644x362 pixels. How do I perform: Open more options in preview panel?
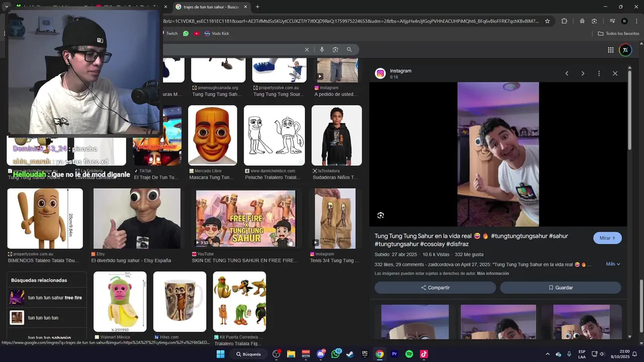click(599, 73)
